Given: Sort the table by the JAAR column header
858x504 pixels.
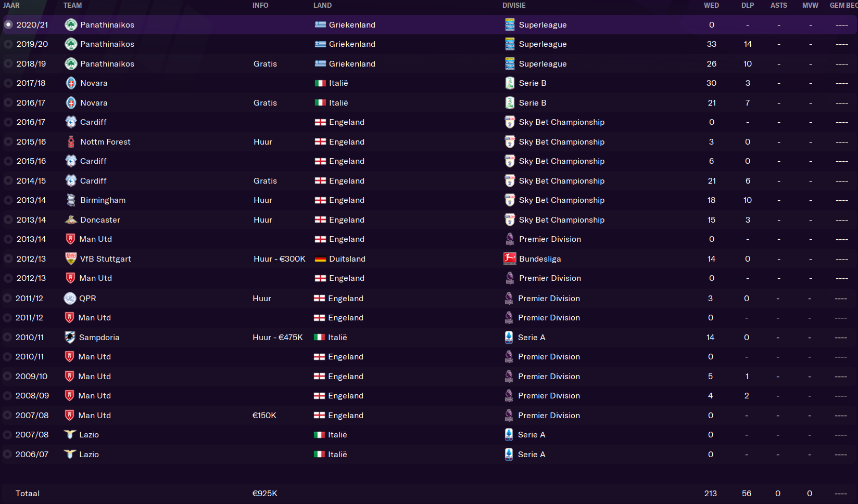Looking at the screenshot, I should [x=11, y=5].
